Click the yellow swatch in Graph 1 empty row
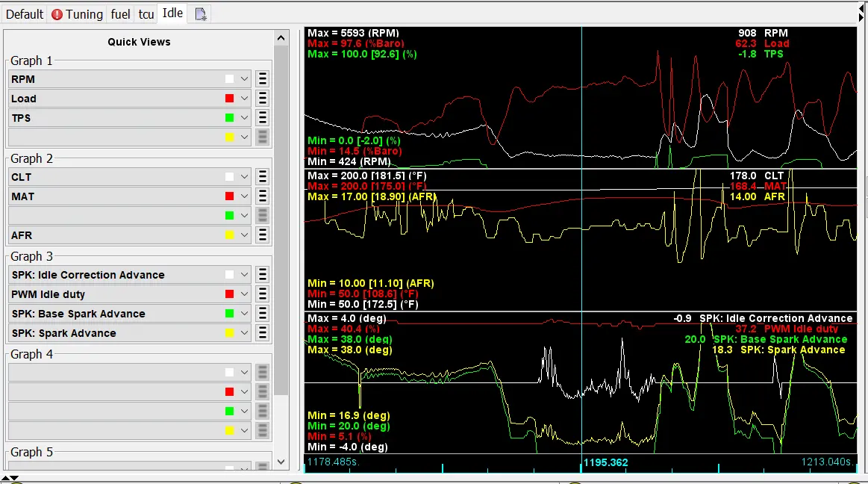Screen dimensions: 868x484 tap(229, 137)
